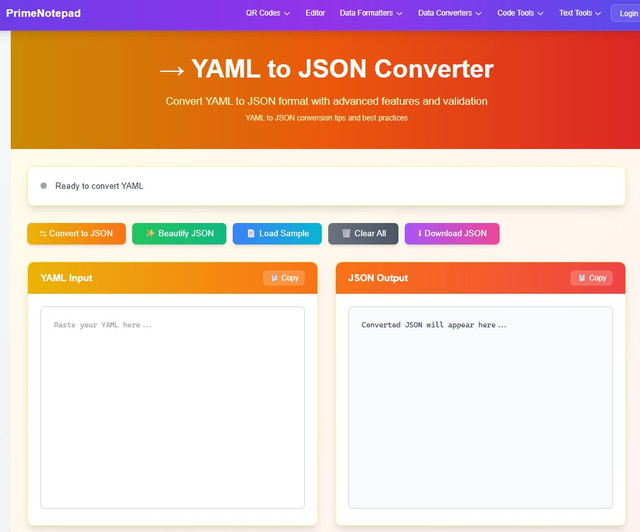Image resolution: width=640 pixels, height=532 pixels.
Task: Click the trash icon on Clear All
Action: pyautogui.click(x=346, y=233)
